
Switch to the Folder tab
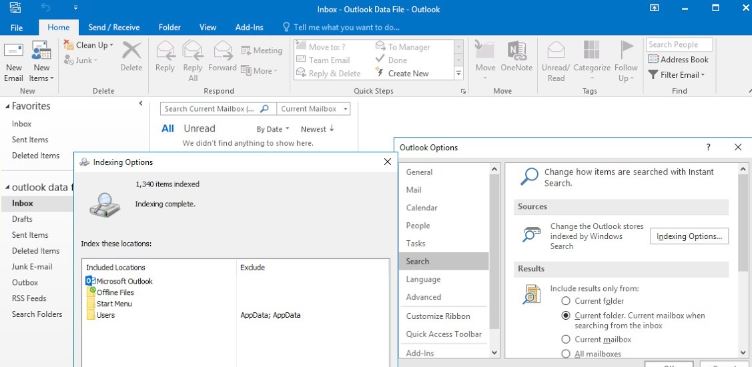tap(169, 27)
